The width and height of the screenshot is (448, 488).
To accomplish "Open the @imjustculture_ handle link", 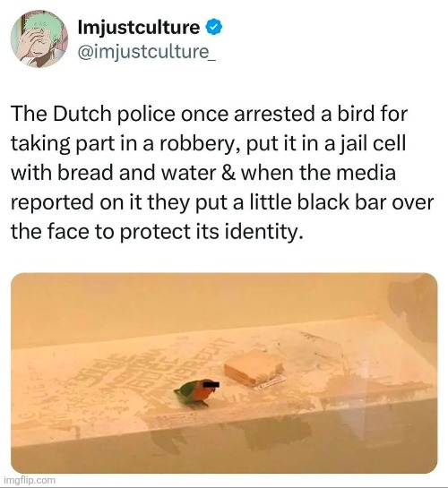I will (x=147, y=51).
